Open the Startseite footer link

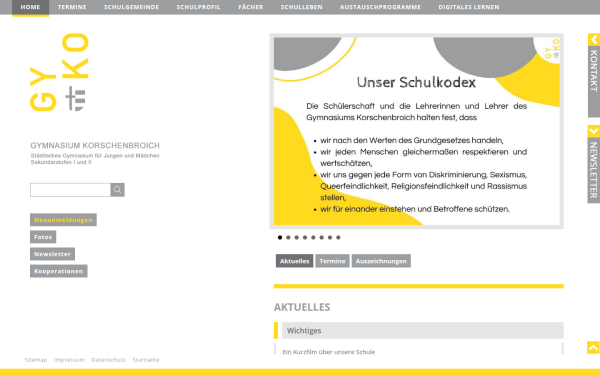point(146,360)
